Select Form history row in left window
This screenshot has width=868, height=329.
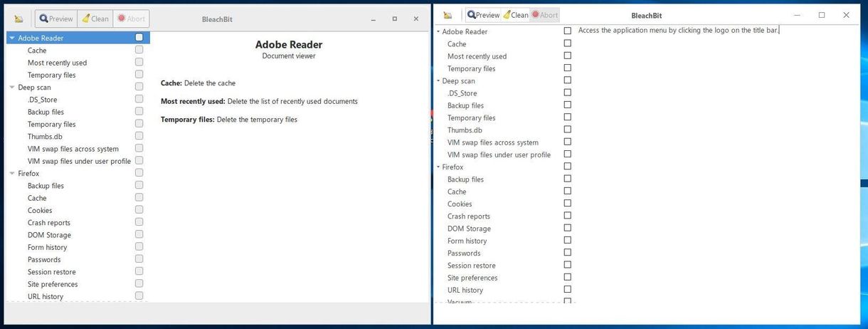[x=47, y=247]
